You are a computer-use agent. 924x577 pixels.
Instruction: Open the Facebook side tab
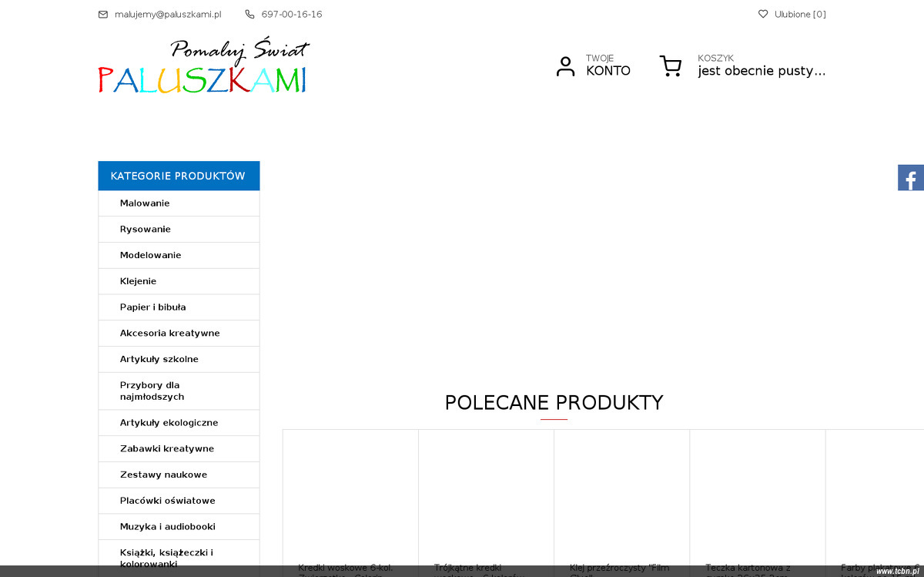point(911,178)
